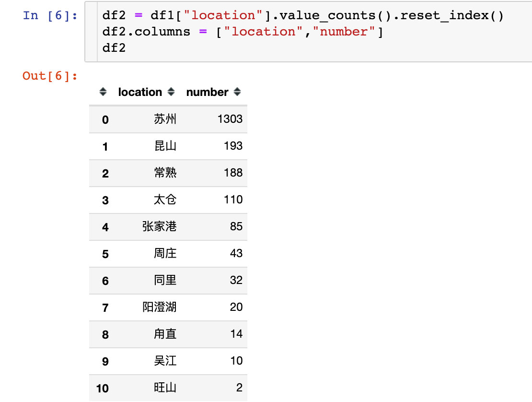Select the cell 甪直
This screenshot has width=532, height=402.
pos(165,334)
